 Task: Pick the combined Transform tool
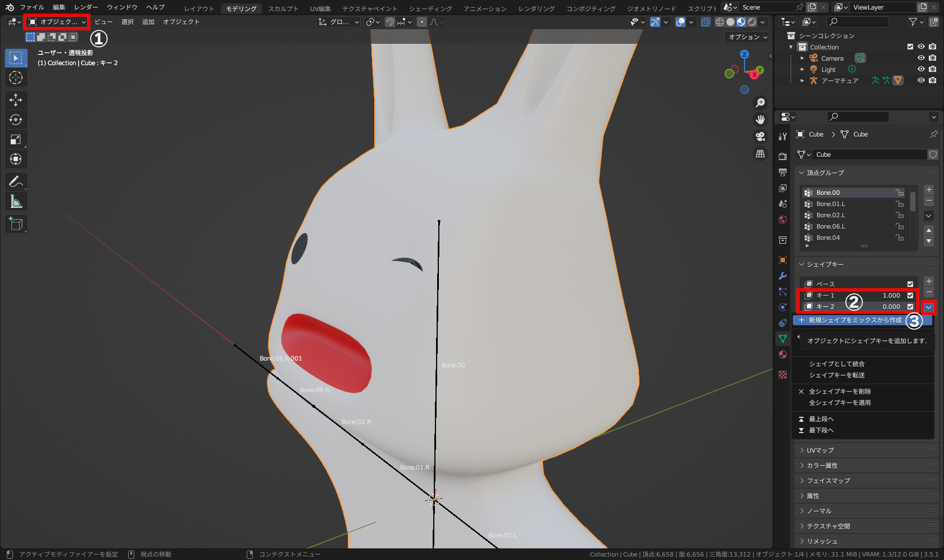click(x=16, y=159)
